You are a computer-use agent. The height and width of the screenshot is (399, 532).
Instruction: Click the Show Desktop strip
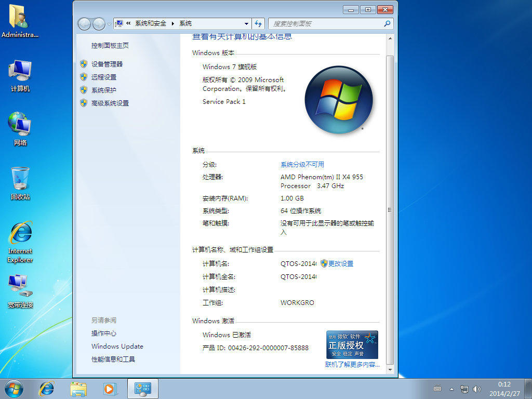[x=528, y=389]
